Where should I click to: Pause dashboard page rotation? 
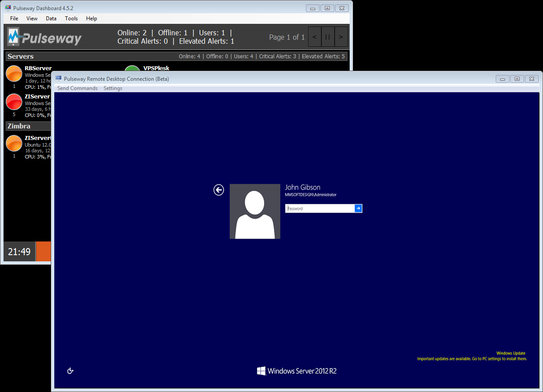click(x=328, y=37)
